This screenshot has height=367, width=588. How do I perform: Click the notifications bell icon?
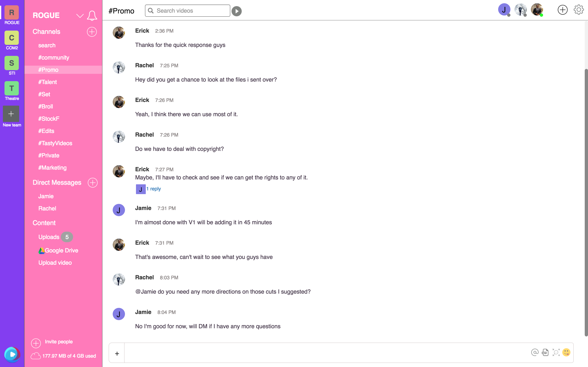tap(92, 16)
